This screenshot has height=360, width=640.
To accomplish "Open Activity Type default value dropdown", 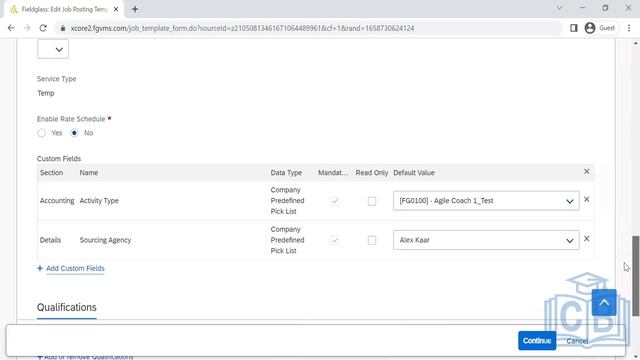I will point(486,201).
